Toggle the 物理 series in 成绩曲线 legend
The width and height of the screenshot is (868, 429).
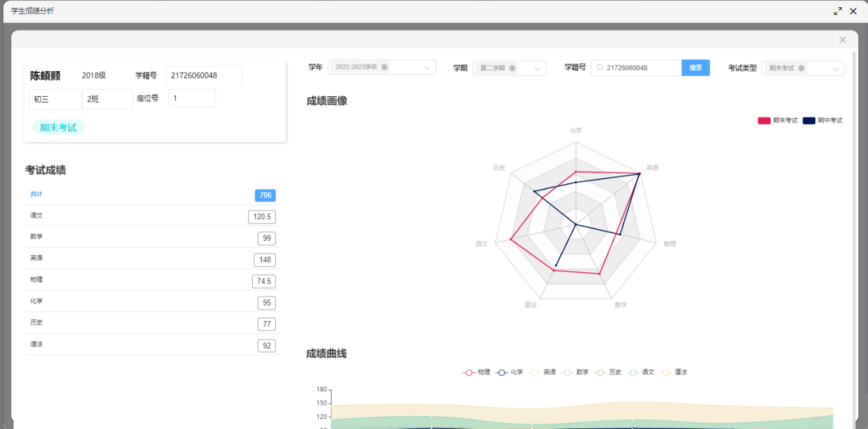click(x=476, y=372)
